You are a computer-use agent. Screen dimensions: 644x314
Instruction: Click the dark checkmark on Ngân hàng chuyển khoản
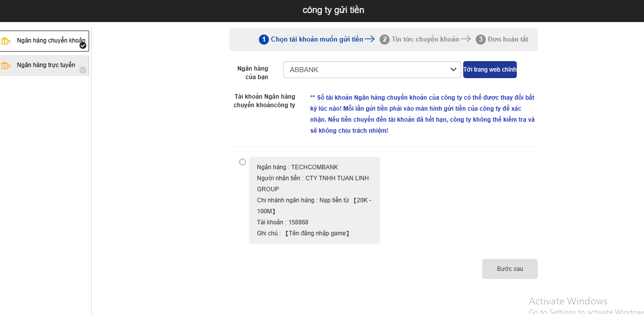tap(83, 46)
